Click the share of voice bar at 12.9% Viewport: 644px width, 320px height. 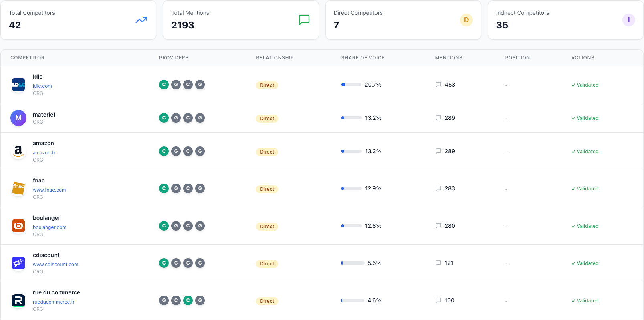click(351, 188)
